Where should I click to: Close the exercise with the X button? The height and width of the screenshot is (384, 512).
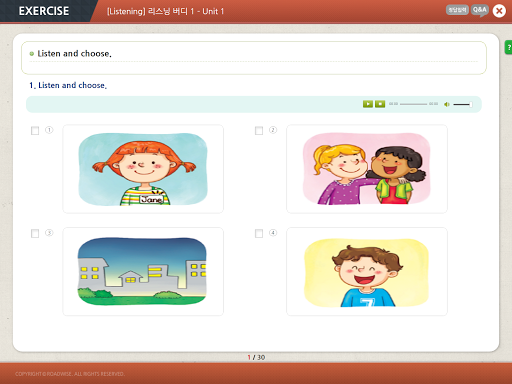click(499, 11)
